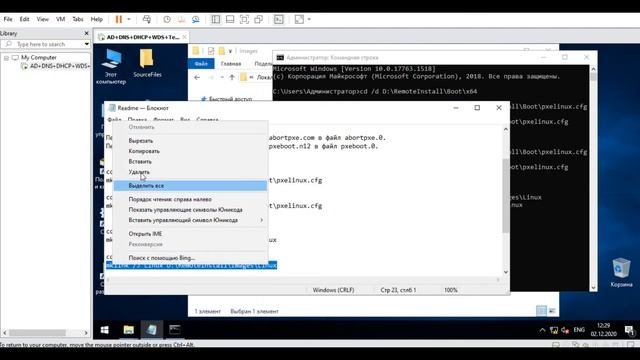This screenshot has height=360, width=640.
Task: Close the AD+DNS+DHCP+WDS+Te... VM tab
Action: pos(184,37)
